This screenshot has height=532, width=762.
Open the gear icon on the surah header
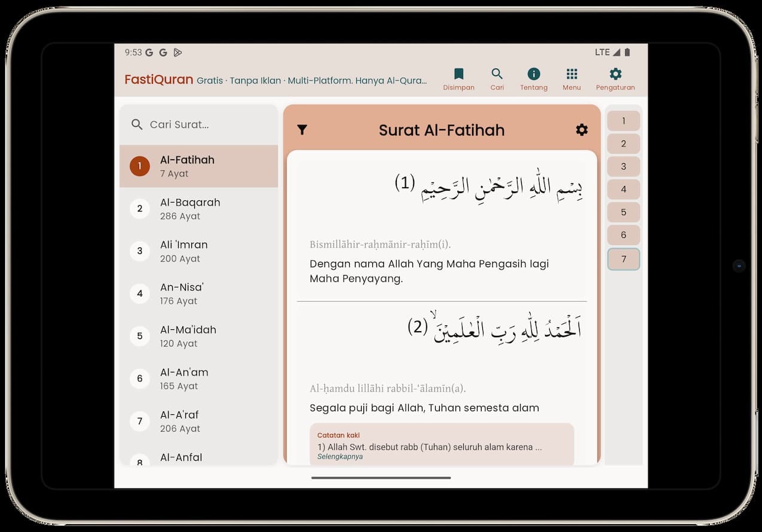[582, 130]
